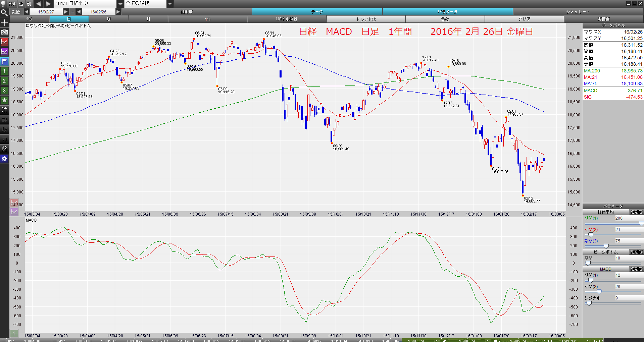This screenshot has height=342, width=644.
Task: Toggle the 移動 move mode
Action: pyautogui.click(x=445, y=19)
